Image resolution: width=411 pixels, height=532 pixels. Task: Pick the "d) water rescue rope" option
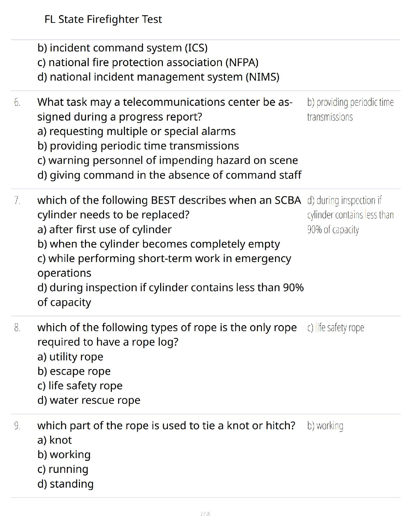click(89, 400)
